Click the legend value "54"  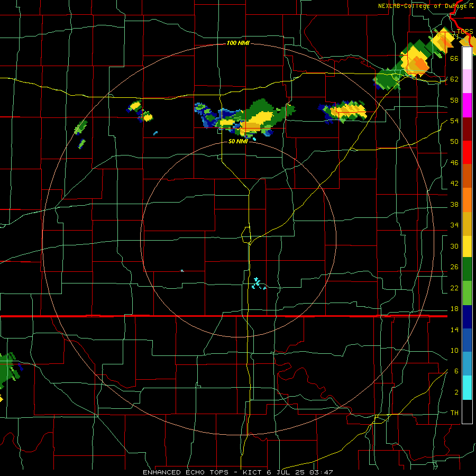tap(454, 121)
